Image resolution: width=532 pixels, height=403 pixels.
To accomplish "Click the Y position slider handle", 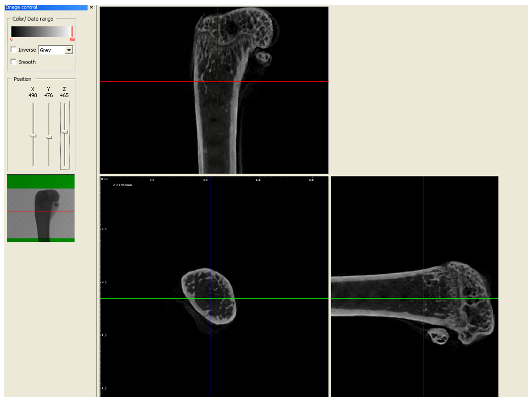I will (x=49, y=137).
